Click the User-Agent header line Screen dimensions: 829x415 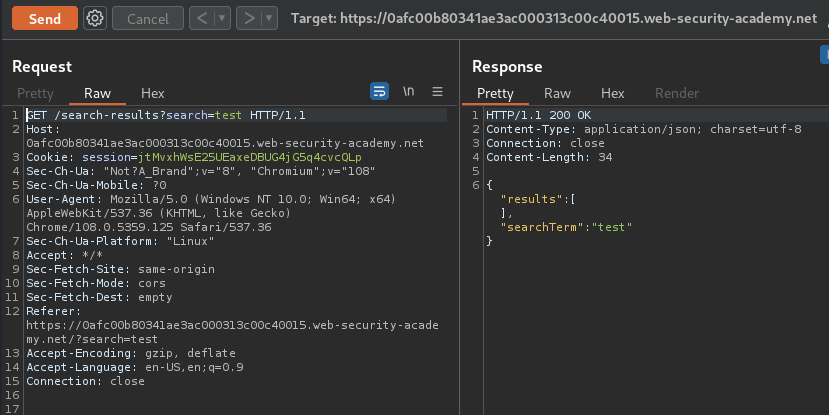click(x=211, y=213)
